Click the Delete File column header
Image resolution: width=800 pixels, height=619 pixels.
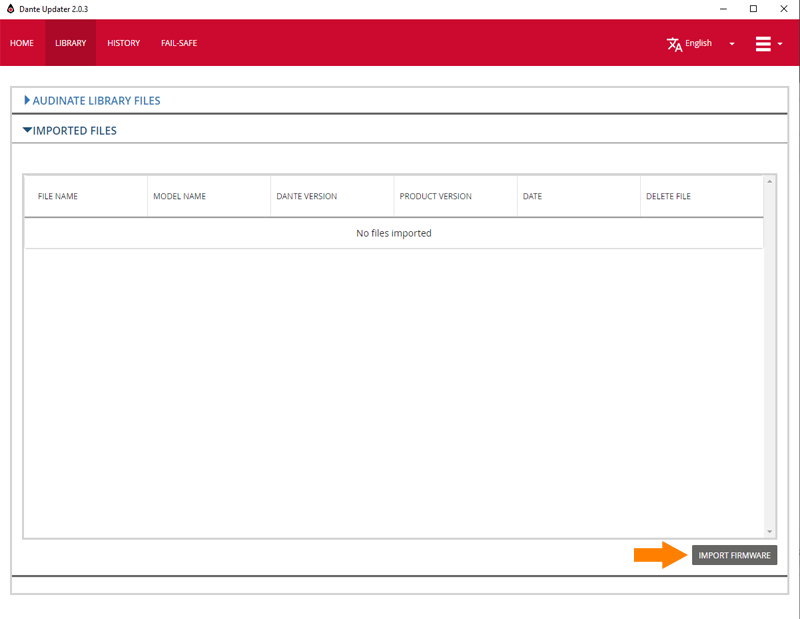(668, 196)
